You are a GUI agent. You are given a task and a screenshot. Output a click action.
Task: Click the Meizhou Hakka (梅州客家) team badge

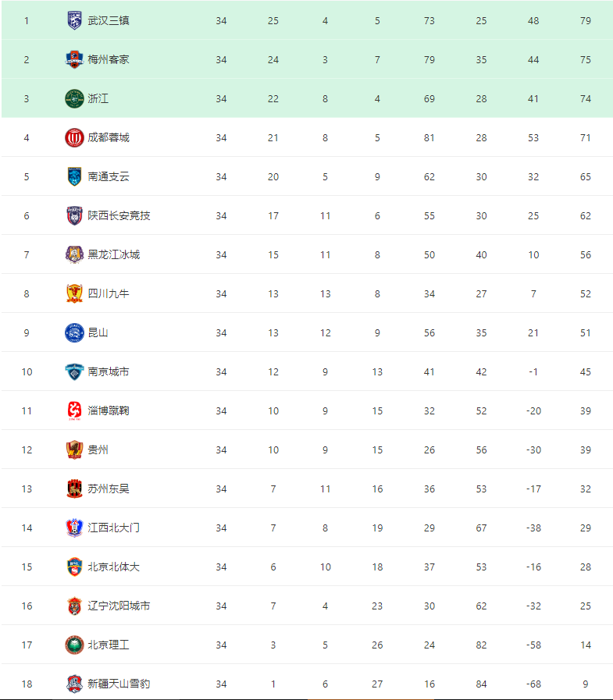[74, 59]
